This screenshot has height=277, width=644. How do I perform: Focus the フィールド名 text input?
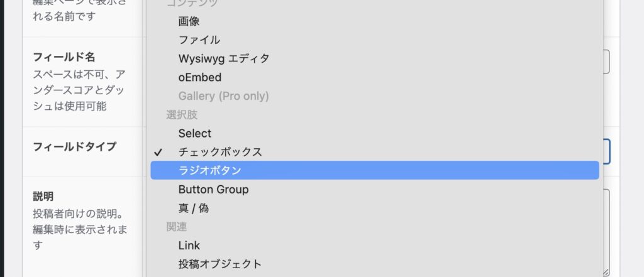coord(607,62)
